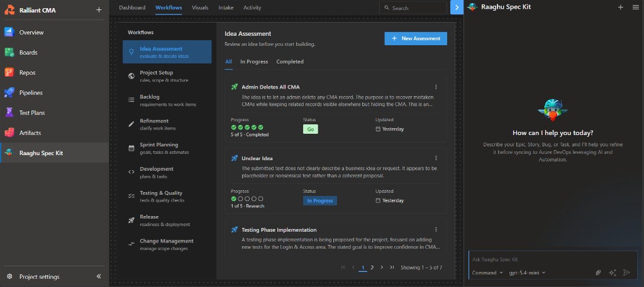Viewport: 644px width, 287px height.
Task: Click the rocket icon of Admin Deletes All CMA
Action: pos(234,87)
